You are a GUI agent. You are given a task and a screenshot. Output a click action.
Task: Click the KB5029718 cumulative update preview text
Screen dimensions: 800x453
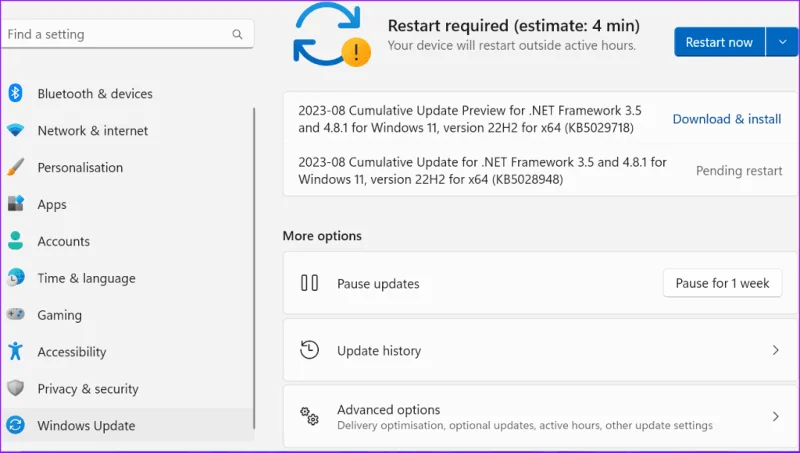(469, 119)
